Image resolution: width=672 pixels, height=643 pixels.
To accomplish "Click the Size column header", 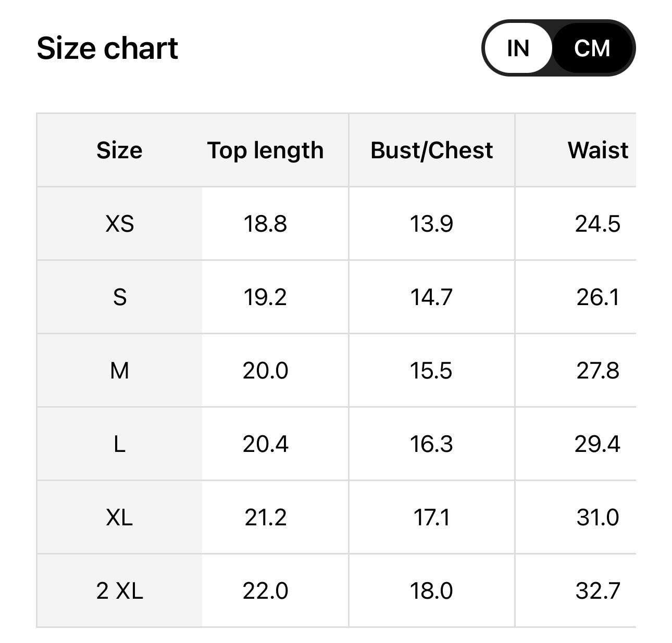I will coord(119,150).
